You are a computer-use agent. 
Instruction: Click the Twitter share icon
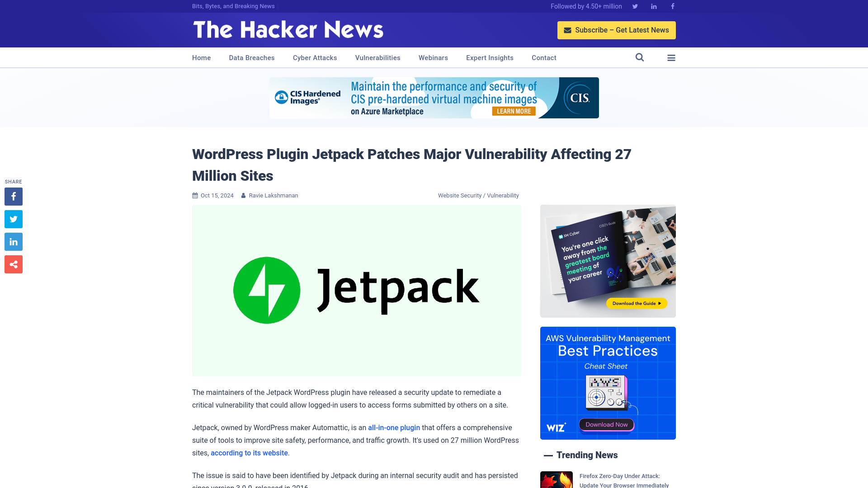click(x=13, y=219)
